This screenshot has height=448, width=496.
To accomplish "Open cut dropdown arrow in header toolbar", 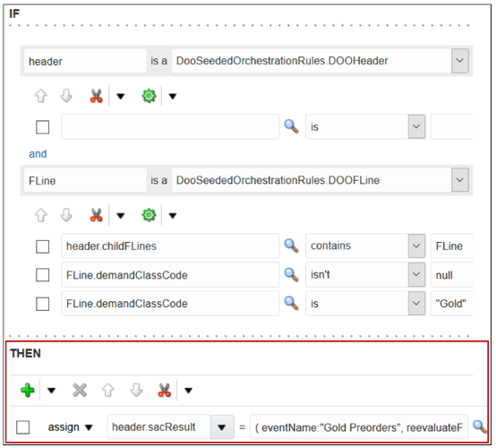I will click(121, 96).
